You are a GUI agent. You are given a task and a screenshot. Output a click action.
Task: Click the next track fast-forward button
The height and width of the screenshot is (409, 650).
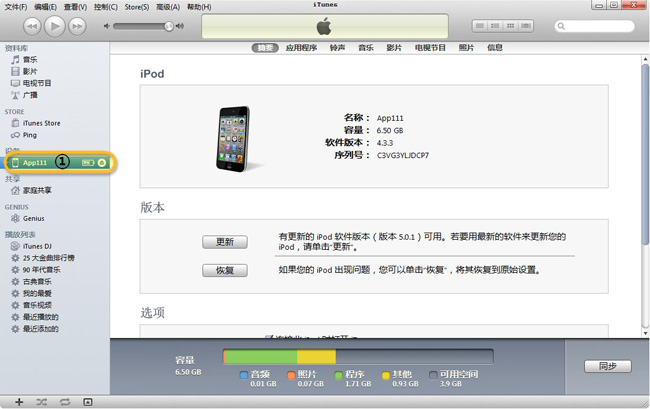77,27
